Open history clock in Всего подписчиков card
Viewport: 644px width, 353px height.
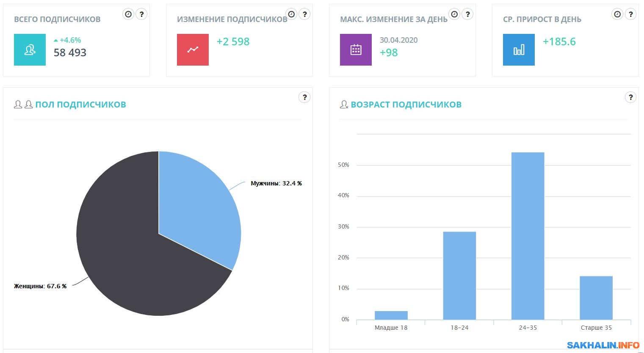click(128, 14)
